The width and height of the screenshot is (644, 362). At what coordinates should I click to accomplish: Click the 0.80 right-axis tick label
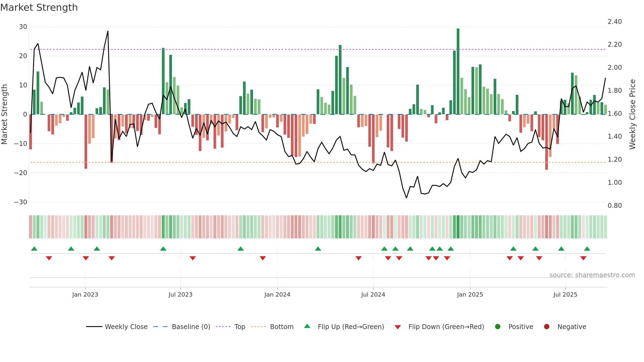pos(615,206)
